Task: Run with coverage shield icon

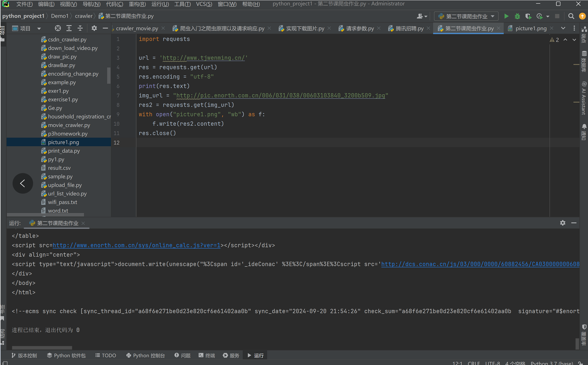Action: [x=528, y=16]
